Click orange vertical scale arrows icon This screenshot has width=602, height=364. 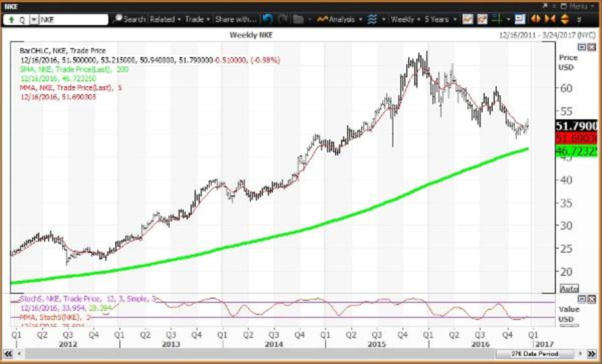[564, 19]
